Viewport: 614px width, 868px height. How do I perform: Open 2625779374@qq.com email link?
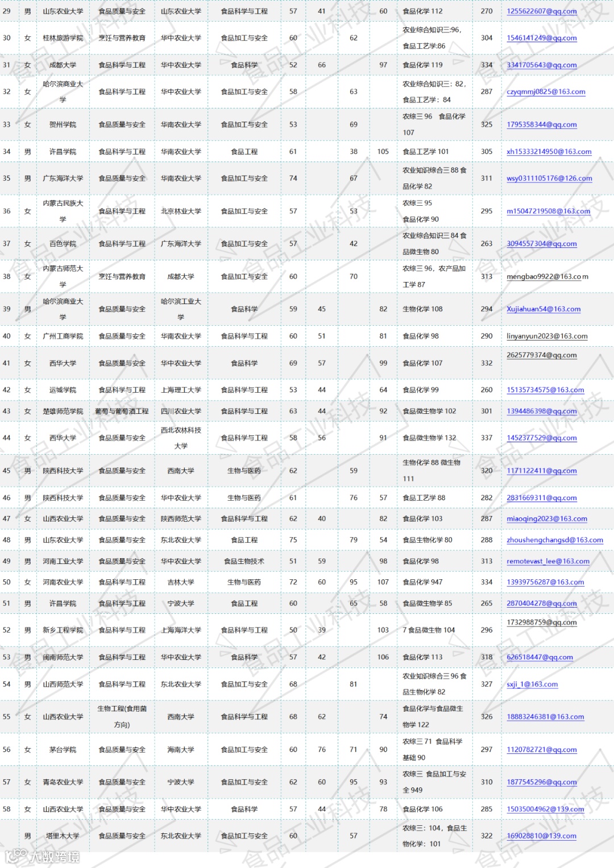click(541, 355)
